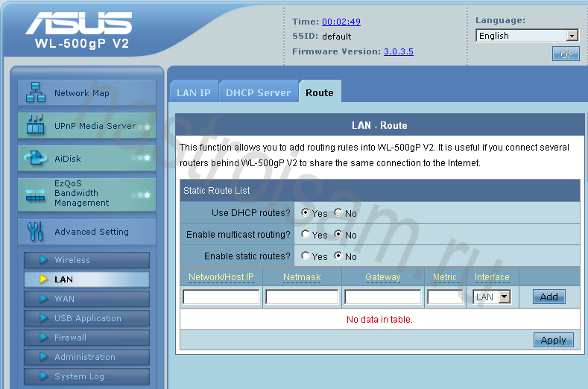
Task: Click the Network/Host IP input field
Action: [221, 297]
